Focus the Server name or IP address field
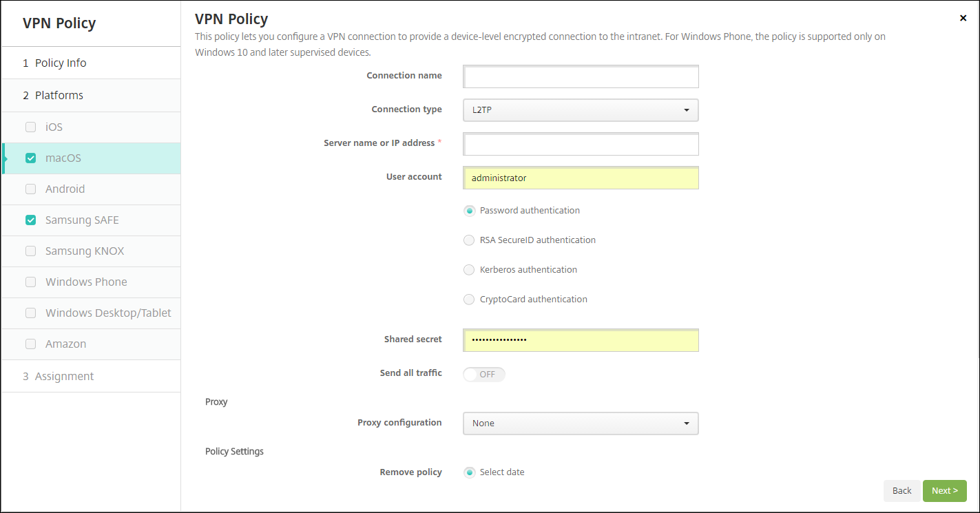 [581, 145]
